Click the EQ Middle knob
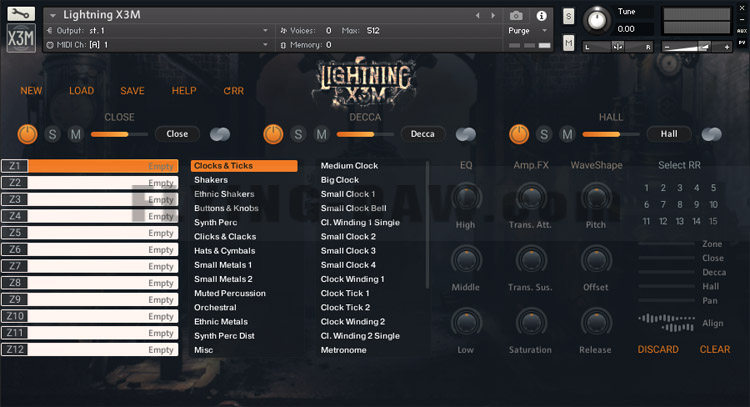The height and width of the screenshot is (407, 750). [466, 260]
